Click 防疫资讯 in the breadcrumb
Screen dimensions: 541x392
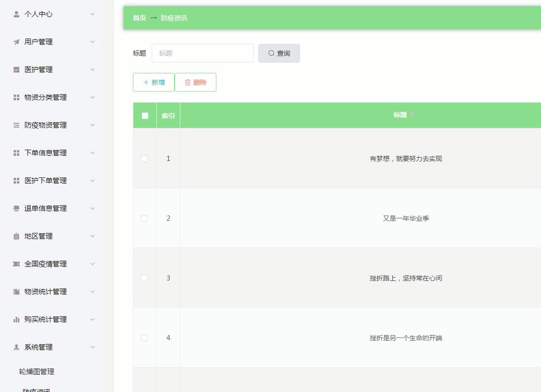[174, 18]
